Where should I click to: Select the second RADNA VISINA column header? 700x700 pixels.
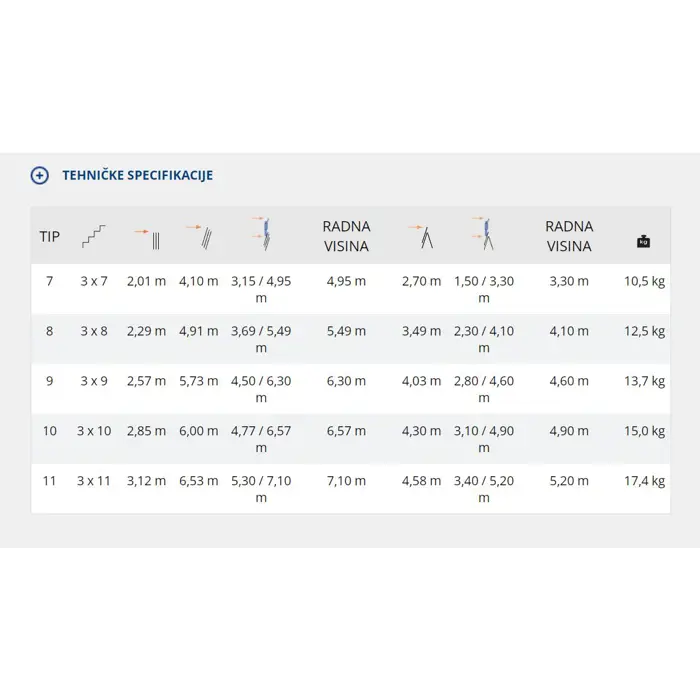click(x=569, y=236)
